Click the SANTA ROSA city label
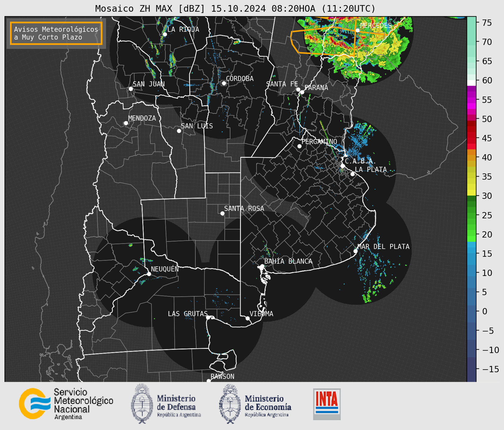 [x=244, y=208]
